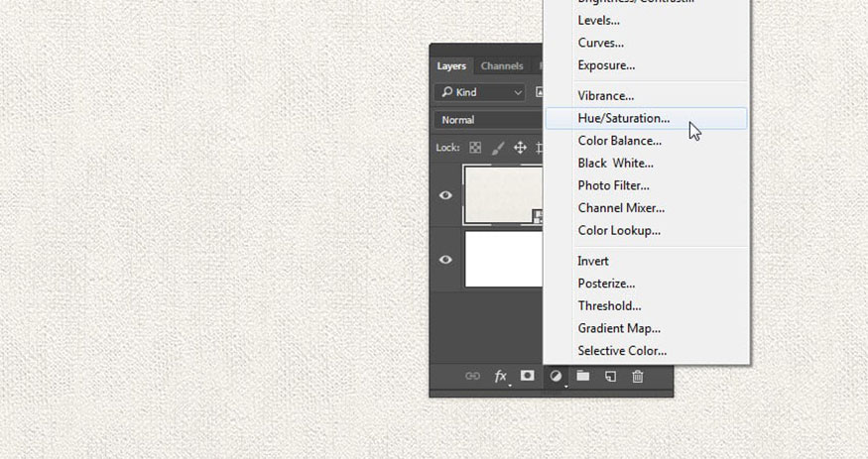868x459 pixels.
Task: Click the new adjustment layer icon
Action: tap(556, 376)
